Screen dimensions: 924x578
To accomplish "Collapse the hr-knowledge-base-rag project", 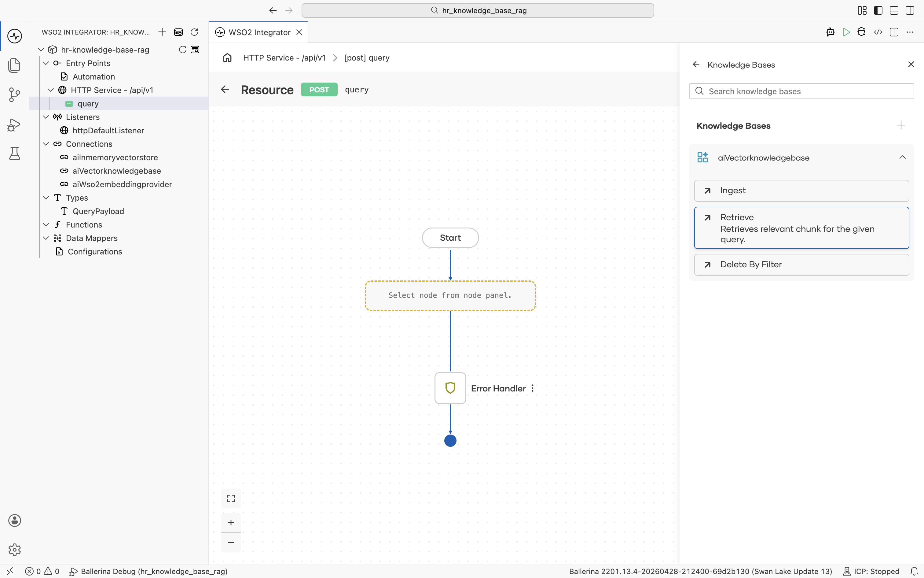I will pyautogui.click(x=41, y=50).
